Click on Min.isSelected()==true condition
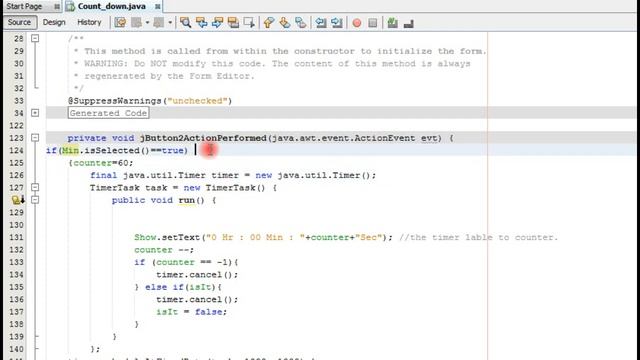The image size is (640, 360). (124, 150)
